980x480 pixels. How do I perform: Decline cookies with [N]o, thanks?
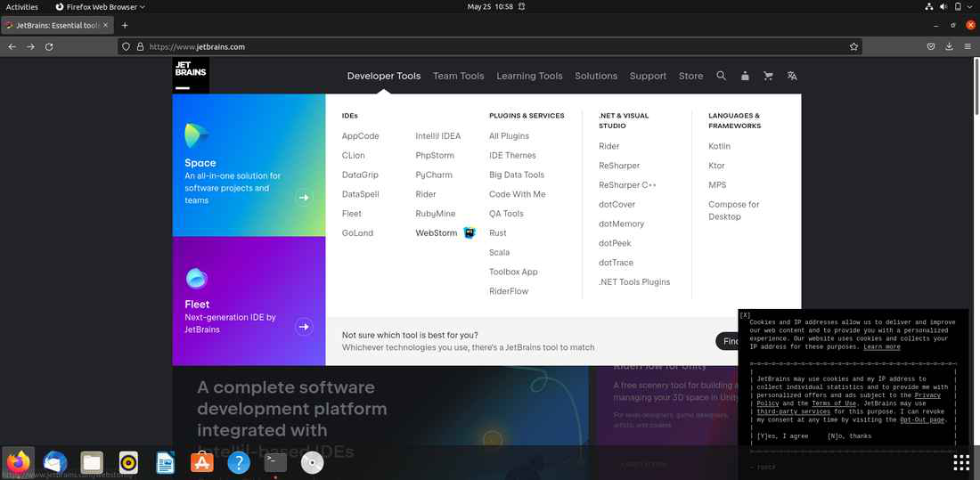[x=849, y=436]
